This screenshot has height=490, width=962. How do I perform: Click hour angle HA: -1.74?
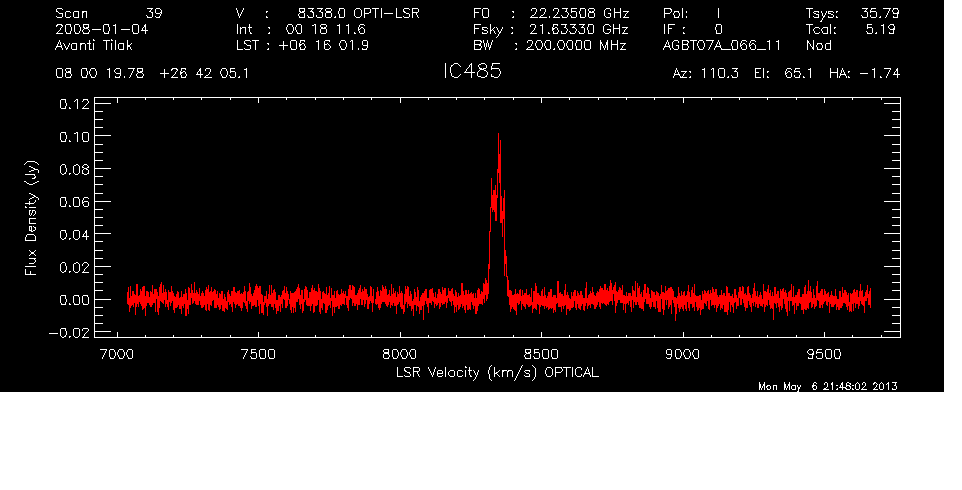tap(864, 74)
